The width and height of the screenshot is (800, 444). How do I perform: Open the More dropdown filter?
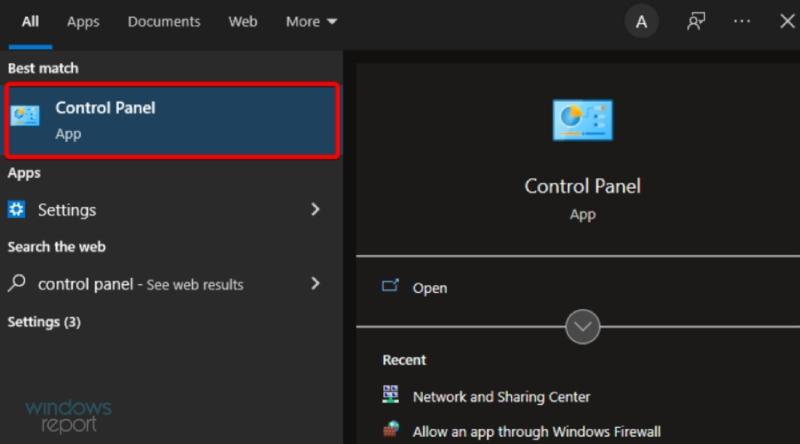[x=311, y=21]
